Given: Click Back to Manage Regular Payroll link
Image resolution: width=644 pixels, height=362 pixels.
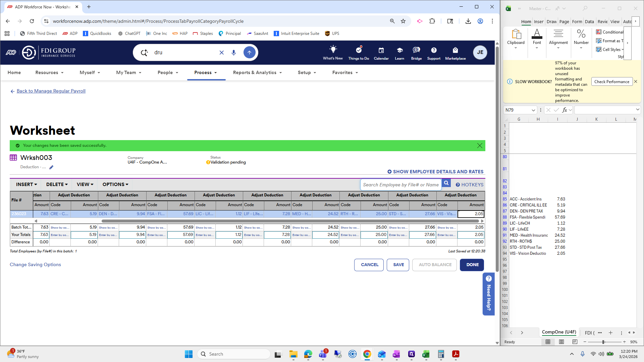Looking at the screenshot, I should pos(51,91).
